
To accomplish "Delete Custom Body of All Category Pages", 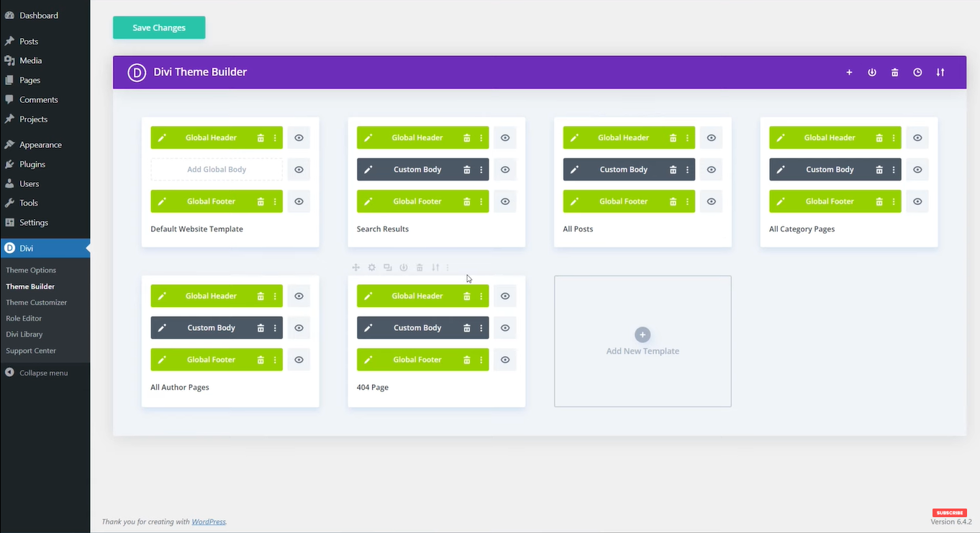I will (879, 170).
